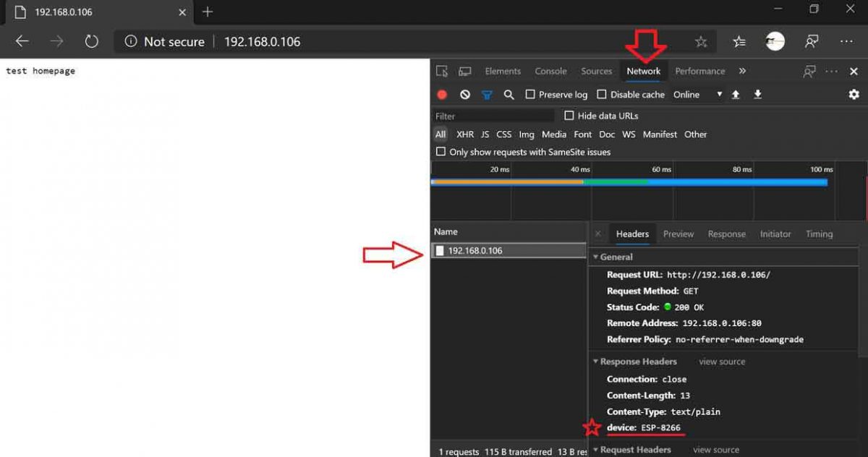Collapse the General section
Screen dimensions: 868x457
click(596, 257)
